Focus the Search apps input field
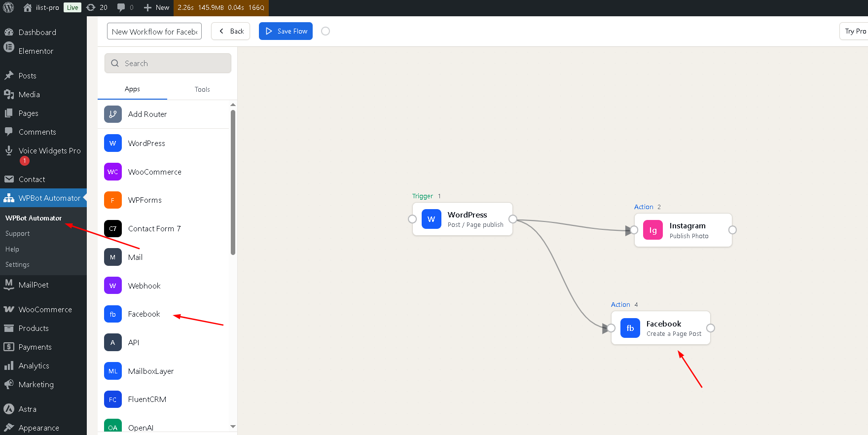Screen dimensions: 868x435 coord(173,63)
